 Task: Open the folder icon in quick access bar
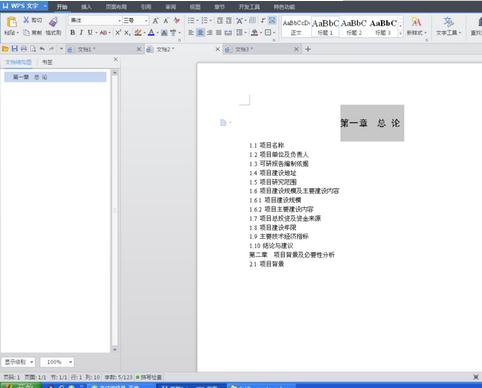point(5,49)
